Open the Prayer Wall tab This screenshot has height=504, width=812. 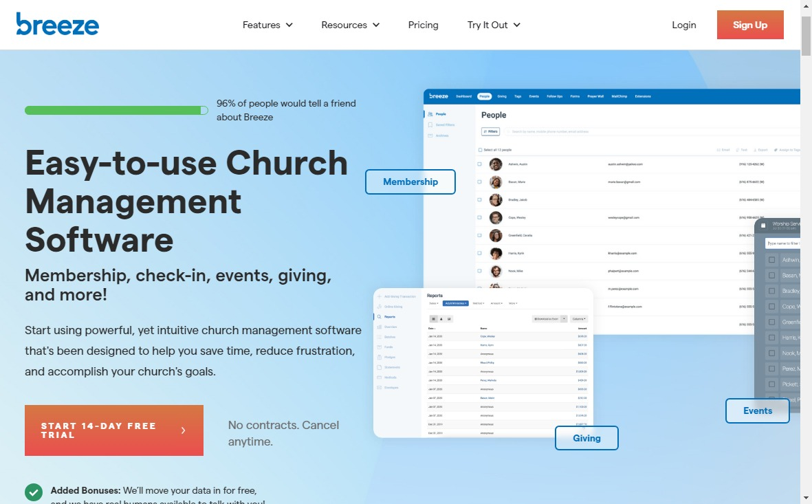[595, 96]
